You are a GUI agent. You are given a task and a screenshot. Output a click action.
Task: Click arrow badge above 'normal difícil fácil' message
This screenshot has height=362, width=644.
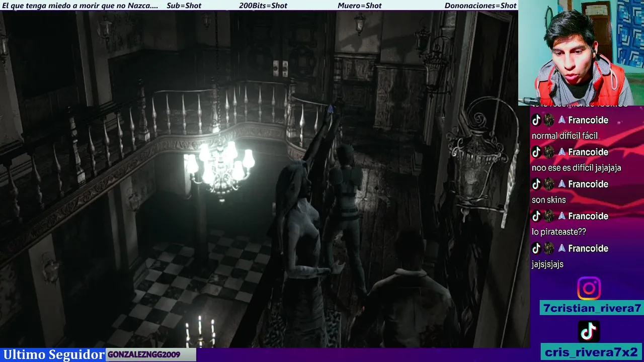pos(562,120)
